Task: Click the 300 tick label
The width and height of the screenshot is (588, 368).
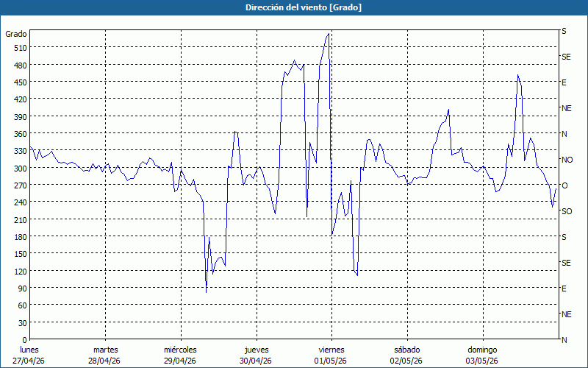Action: (20, 169)
